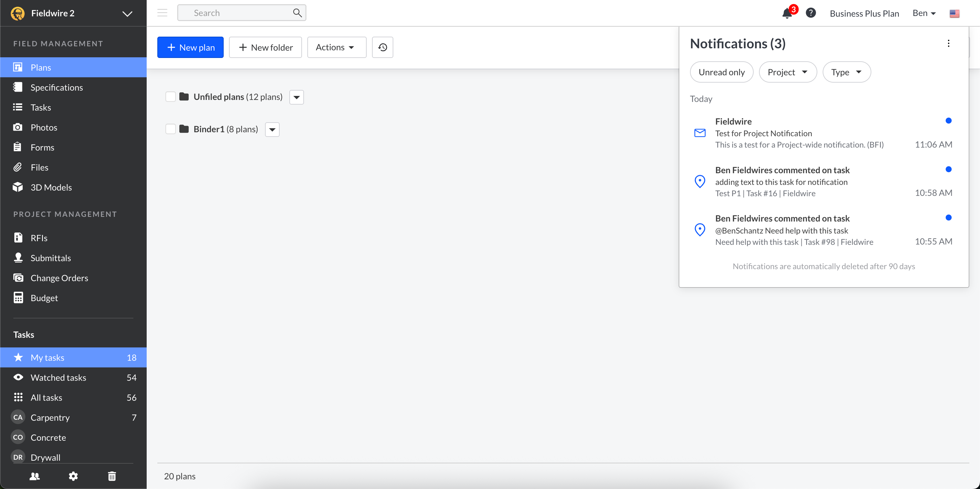Open notifications three-dot options menu

tap(948, 43)
